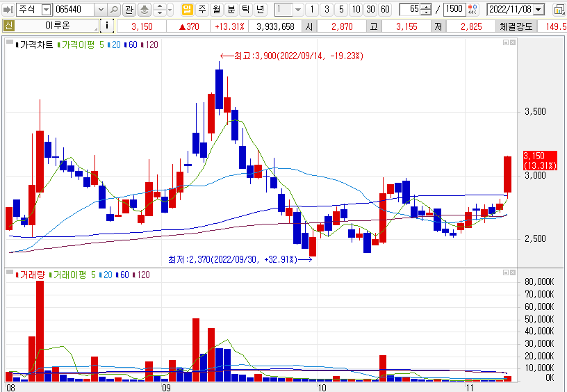
Task: Click the bar count spinner arrows
Action: 427,10
